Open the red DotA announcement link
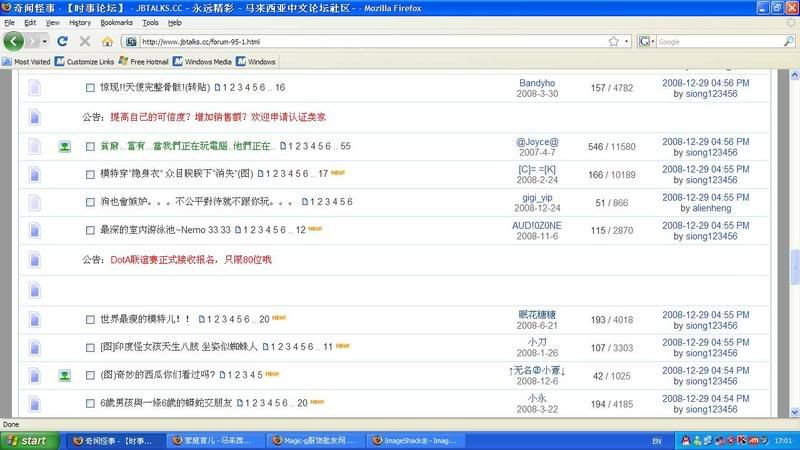Screen dimensions: 800x450 191,260
